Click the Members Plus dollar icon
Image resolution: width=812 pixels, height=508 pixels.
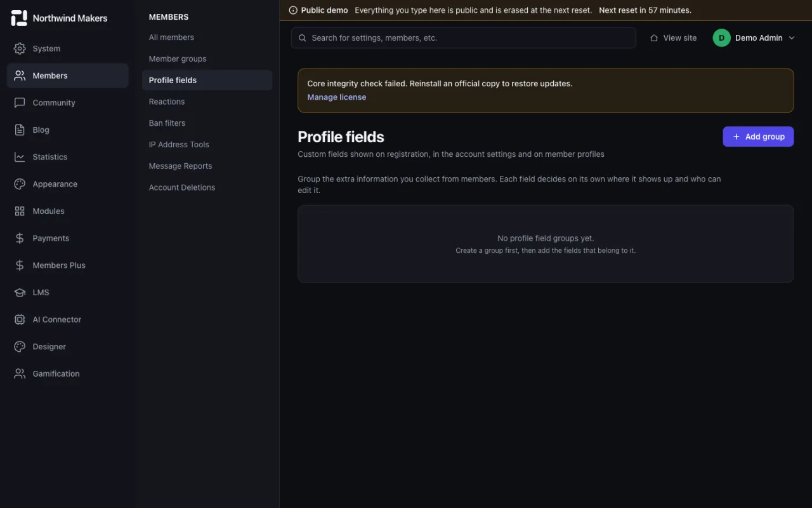pos(20,265)
